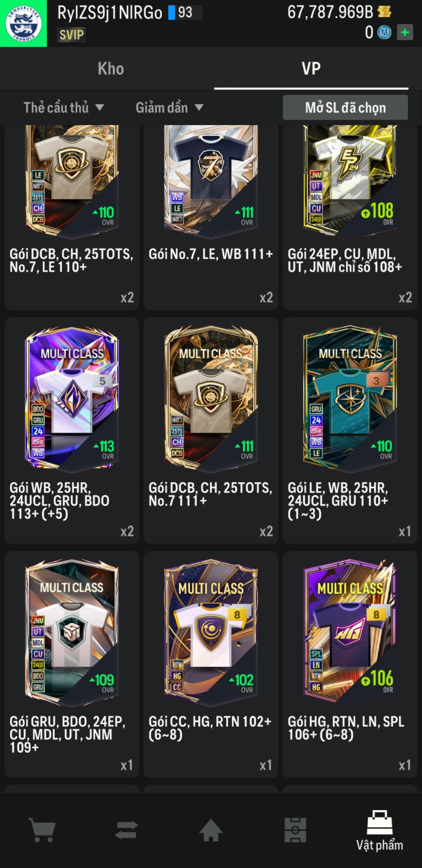Open the squad pitch icon
422x868 pixels.
pyautogui.click(x=295, y=830)
